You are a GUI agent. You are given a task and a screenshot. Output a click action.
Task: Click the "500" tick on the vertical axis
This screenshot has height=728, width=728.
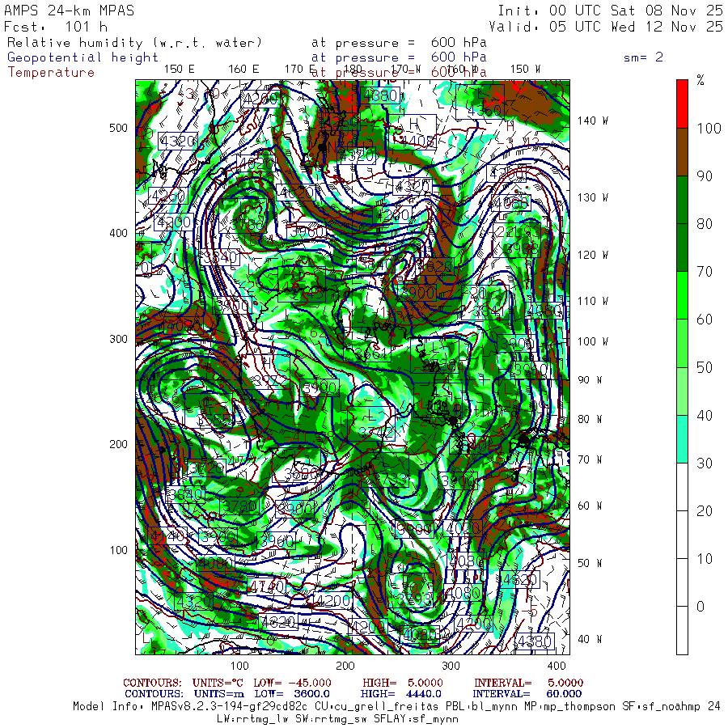click(118, 128)
